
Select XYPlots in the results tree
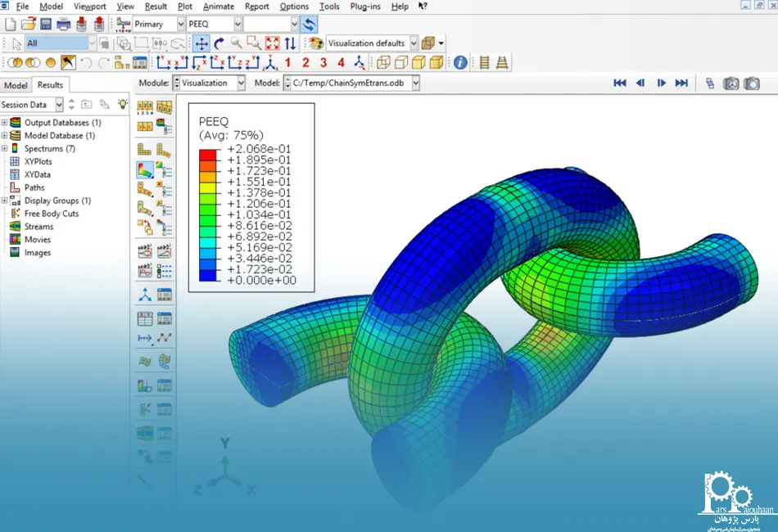click(x=38, y=162)
